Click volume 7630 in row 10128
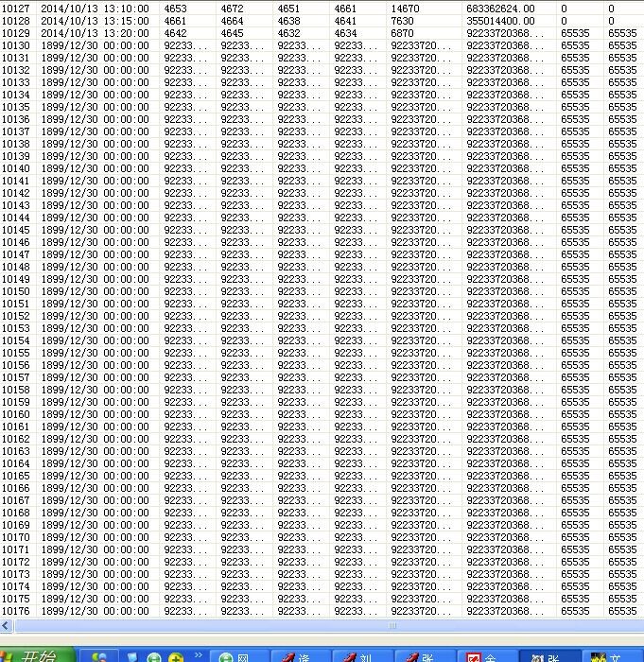Screen dimensions: 644x662 [x=402, y=21]
